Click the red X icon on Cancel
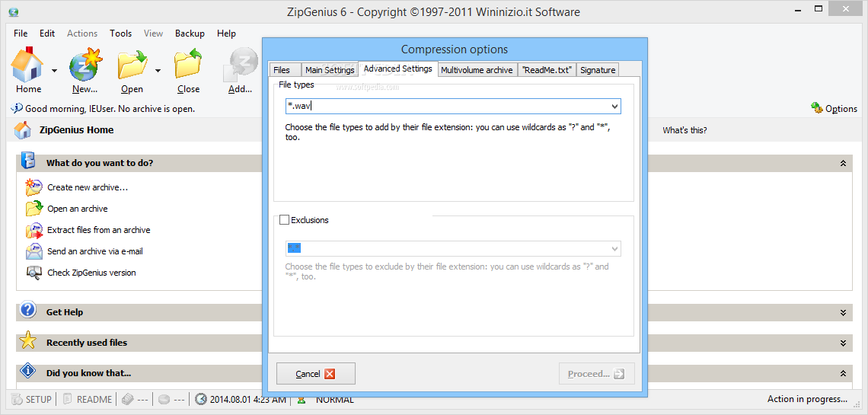This screenshot has width=868, height=415. click(x=330, y=374)
